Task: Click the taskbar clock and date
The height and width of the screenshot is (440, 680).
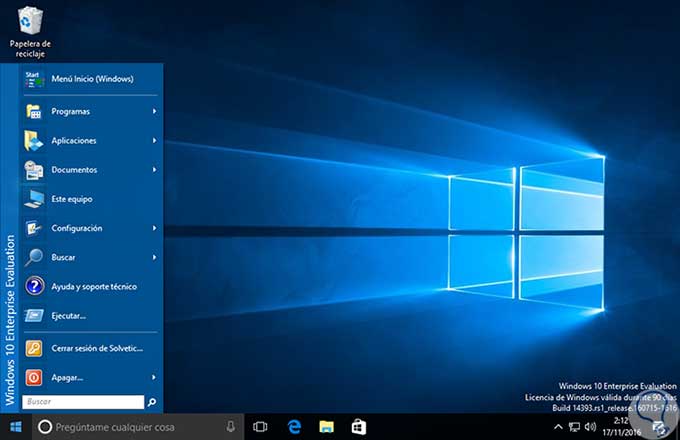Action: [x=621, y=427]
